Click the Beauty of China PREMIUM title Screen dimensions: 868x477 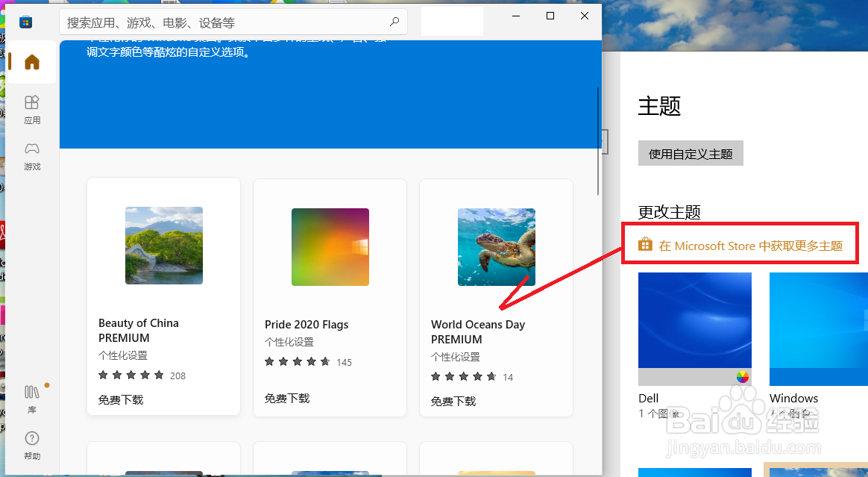click(139, 330)
